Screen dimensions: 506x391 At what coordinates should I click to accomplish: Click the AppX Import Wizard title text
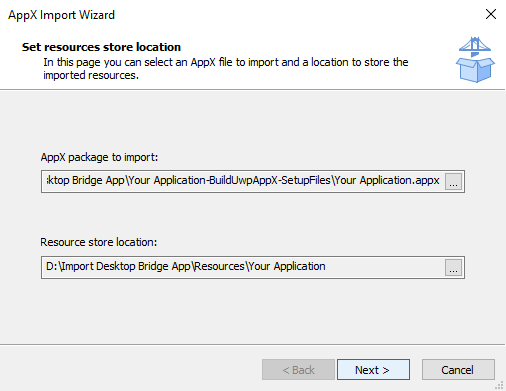[x=61, y=15]
